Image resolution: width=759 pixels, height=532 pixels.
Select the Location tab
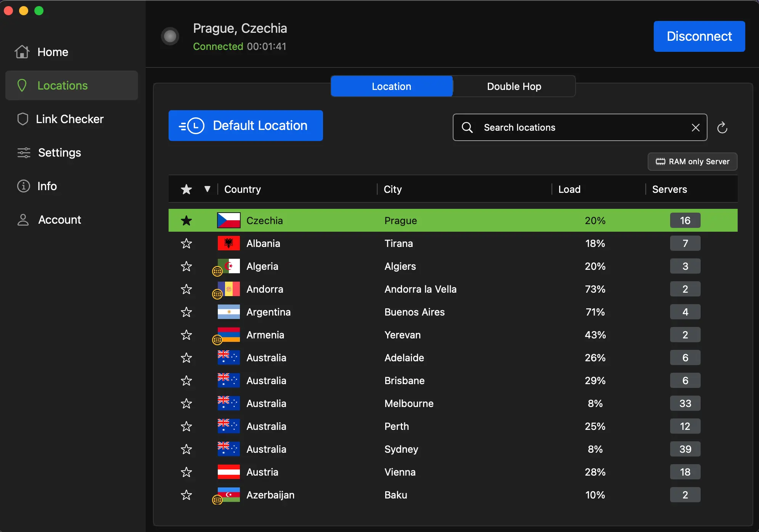392,86
